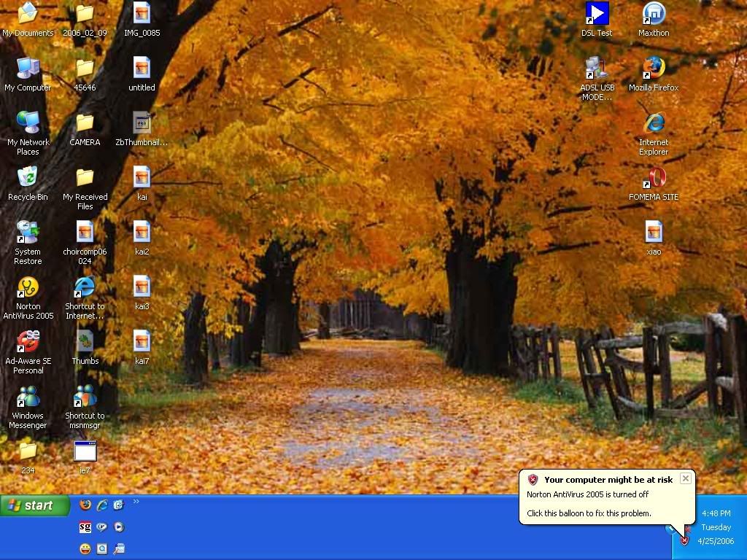Select the Mozilla Firefox desktop shortcut
Viewport: 747px width, 560px height.
(x=654, y=69)
